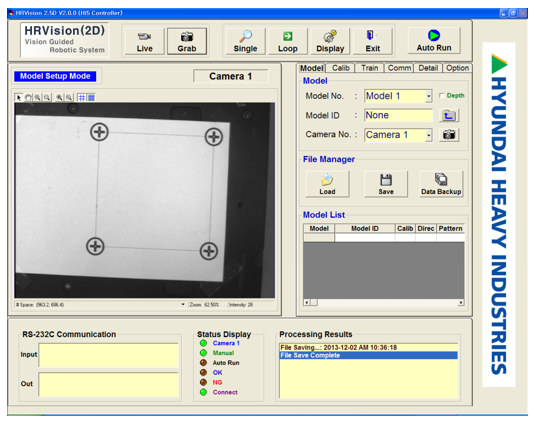Click the folder-up icon beside Model ID

(448, 115)
